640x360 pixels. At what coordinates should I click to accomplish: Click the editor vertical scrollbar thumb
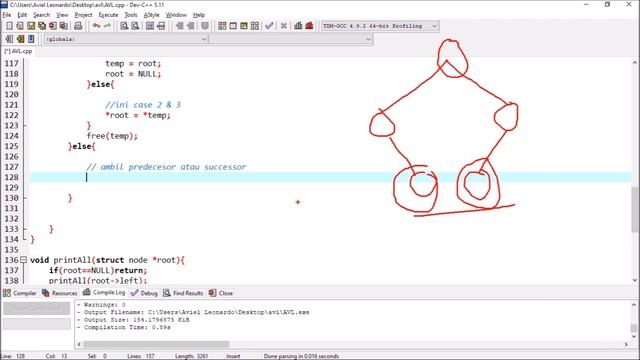tap(635, 210)
